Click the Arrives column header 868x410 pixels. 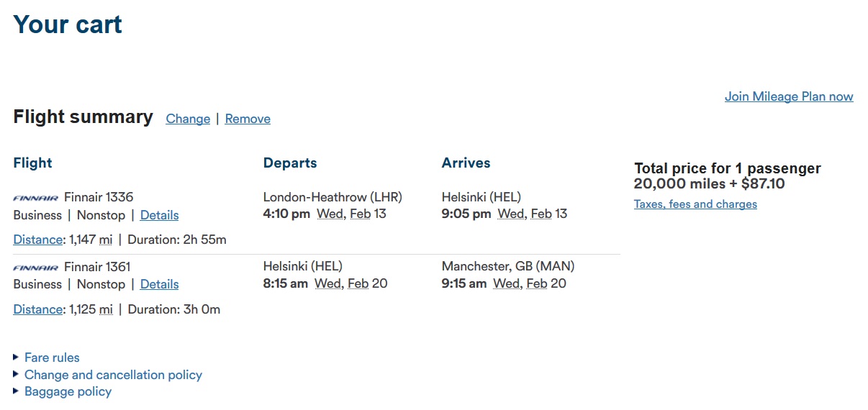click(x=466, y=163)
